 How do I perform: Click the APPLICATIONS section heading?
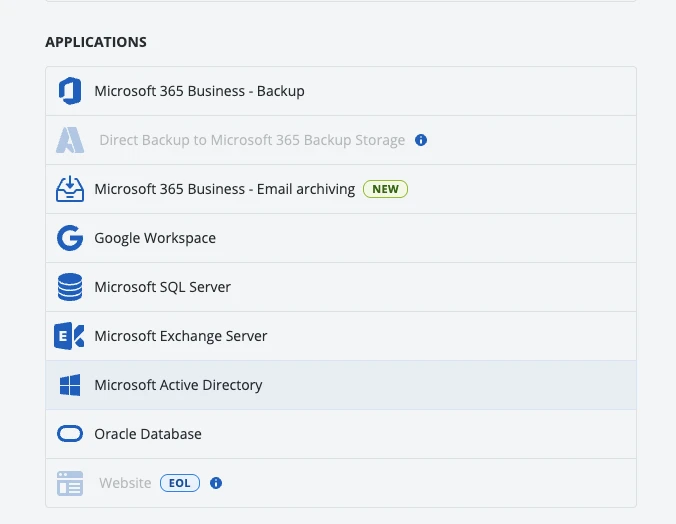click(x=96, y=42)
